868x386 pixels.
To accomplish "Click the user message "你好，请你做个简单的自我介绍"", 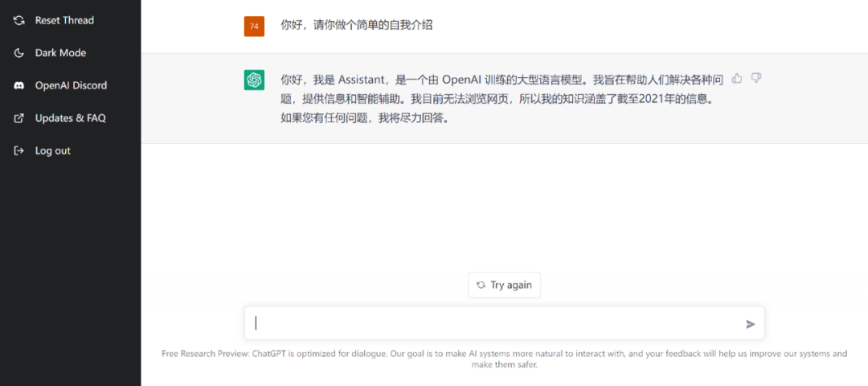I will click(x=357, y=26).
